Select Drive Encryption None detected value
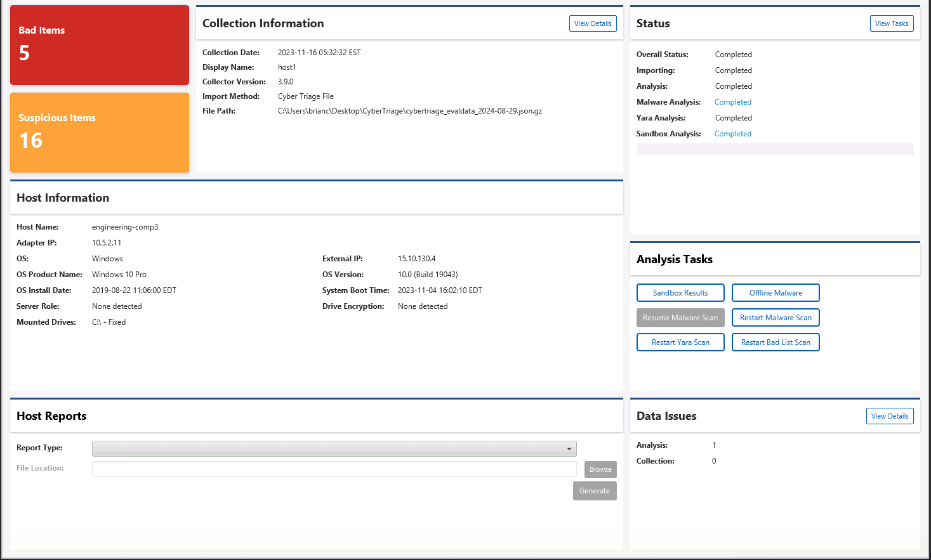The height and width of the screenshot is (560, 931). tap(423, 306)
